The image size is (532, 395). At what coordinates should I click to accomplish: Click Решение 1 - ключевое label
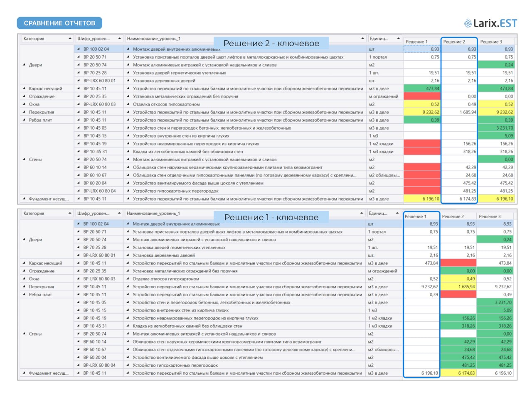271,217
